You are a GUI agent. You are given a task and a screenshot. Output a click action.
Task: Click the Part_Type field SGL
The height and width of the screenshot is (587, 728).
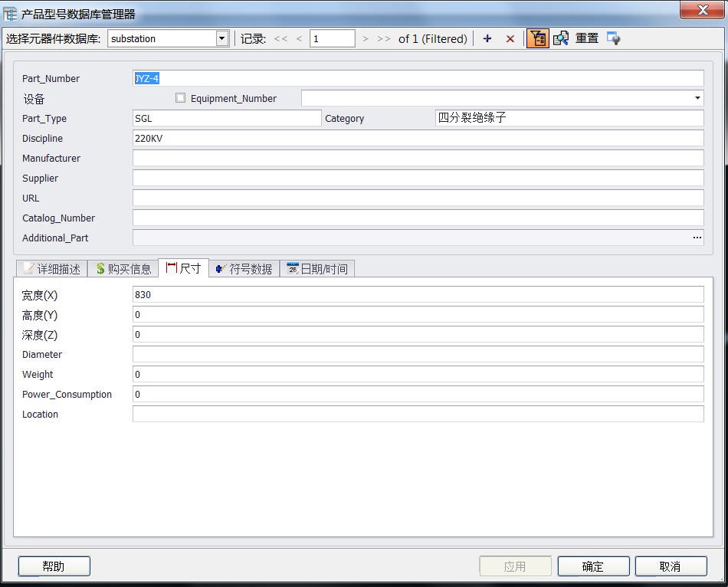[x=227, y=118]
